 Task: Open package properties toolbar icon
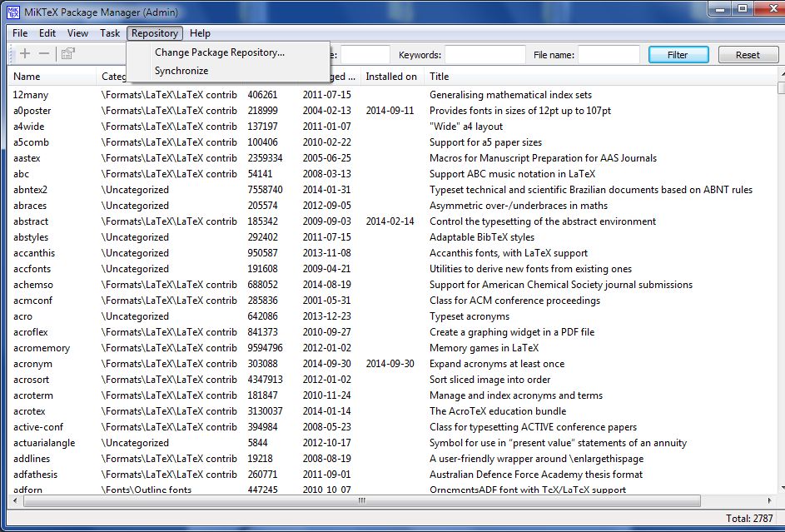(x=68, y=53)
